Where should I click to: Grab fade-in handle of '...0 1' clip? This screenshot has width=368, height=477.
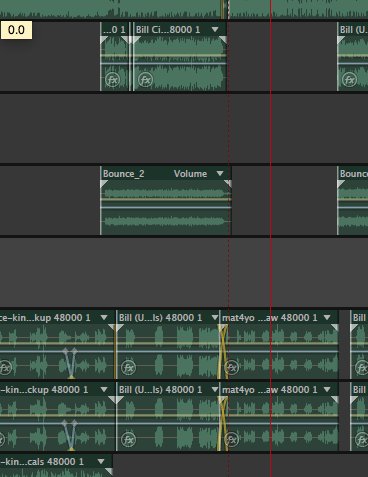(x=104, y=40)
